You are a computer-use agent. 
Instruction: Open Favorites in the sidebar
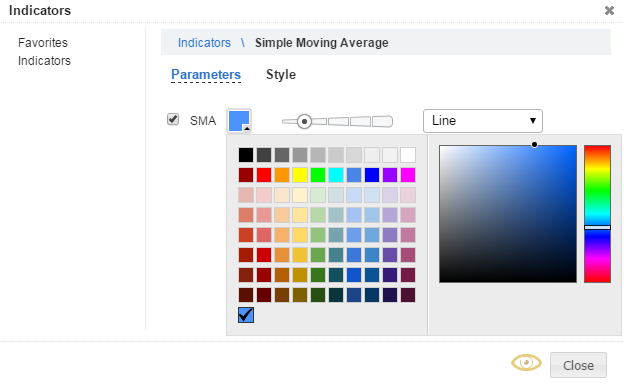[43, 43]
